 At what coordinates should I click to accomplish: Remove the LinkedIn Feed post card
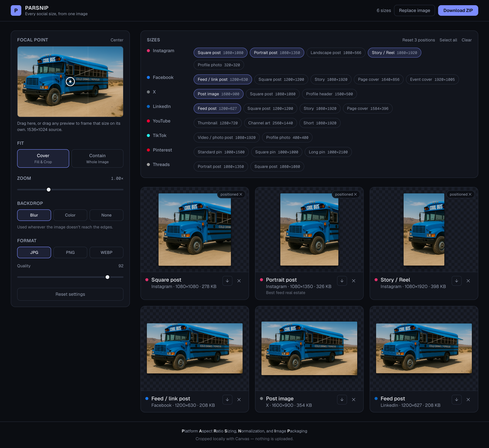pos(468,400)
